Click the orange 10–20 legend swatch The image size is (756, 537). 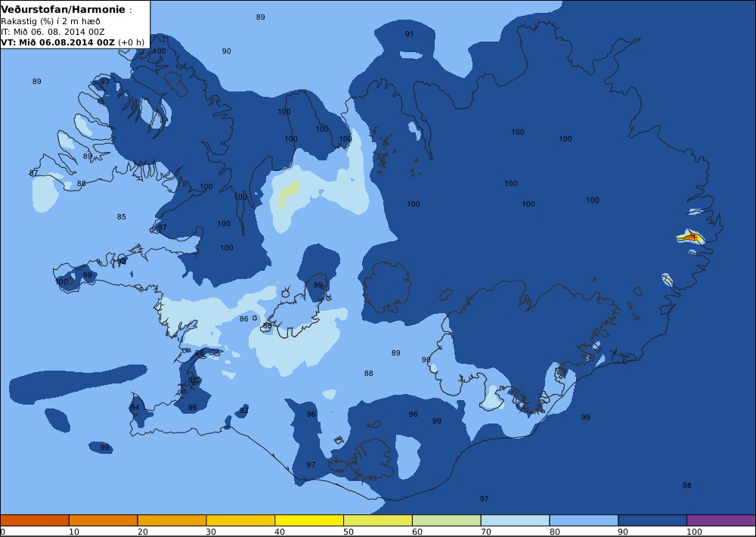click(103, 520)
